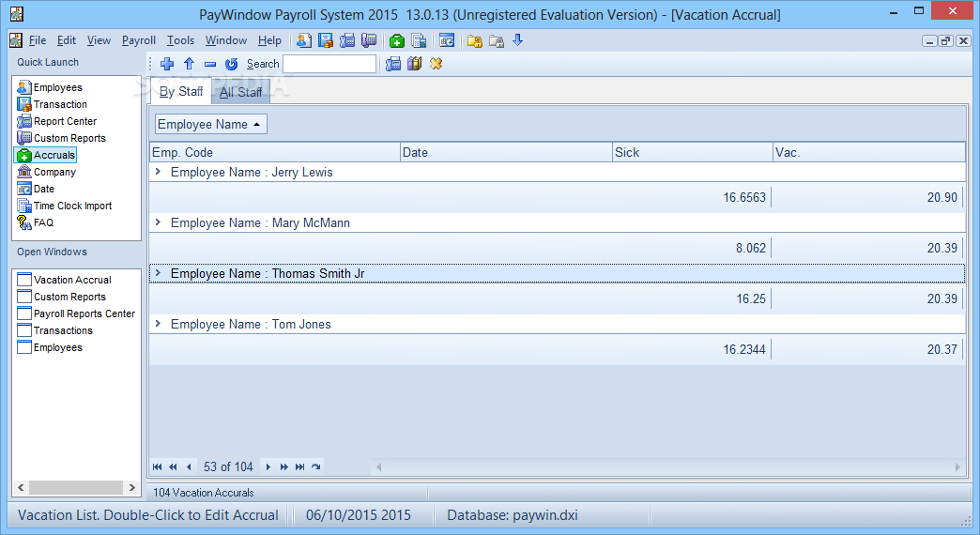Open Date in Quick Launch

click(37, 189)
